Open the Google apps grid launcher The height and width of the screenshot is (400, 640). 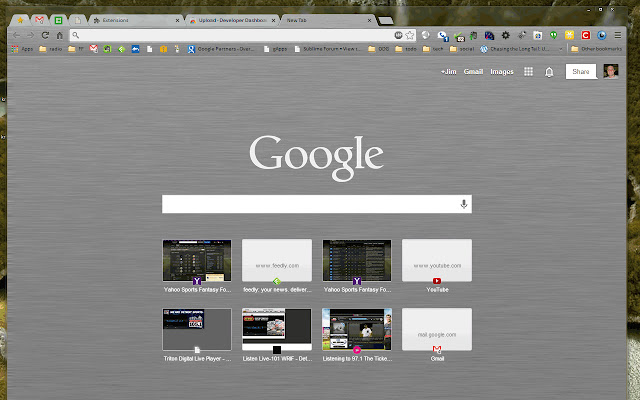pyautogui.click(x=528, y=72)
